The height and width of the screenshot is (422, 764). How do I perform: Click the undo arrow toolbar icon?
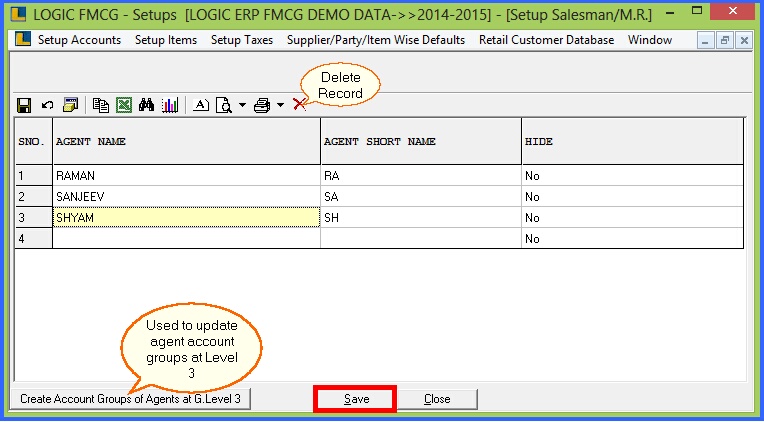point(47,104)
